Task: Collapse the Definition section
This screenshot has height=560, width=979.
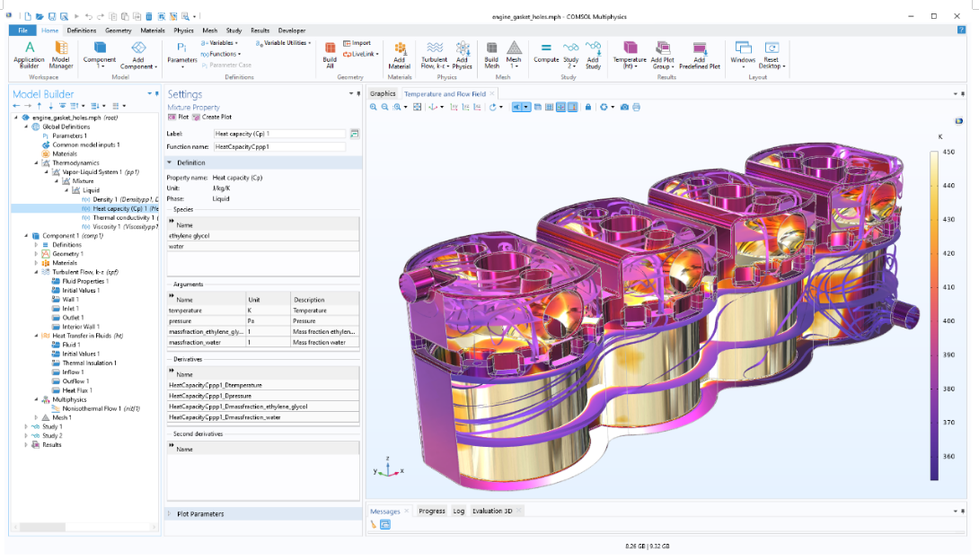Action: tap(169, 162)
